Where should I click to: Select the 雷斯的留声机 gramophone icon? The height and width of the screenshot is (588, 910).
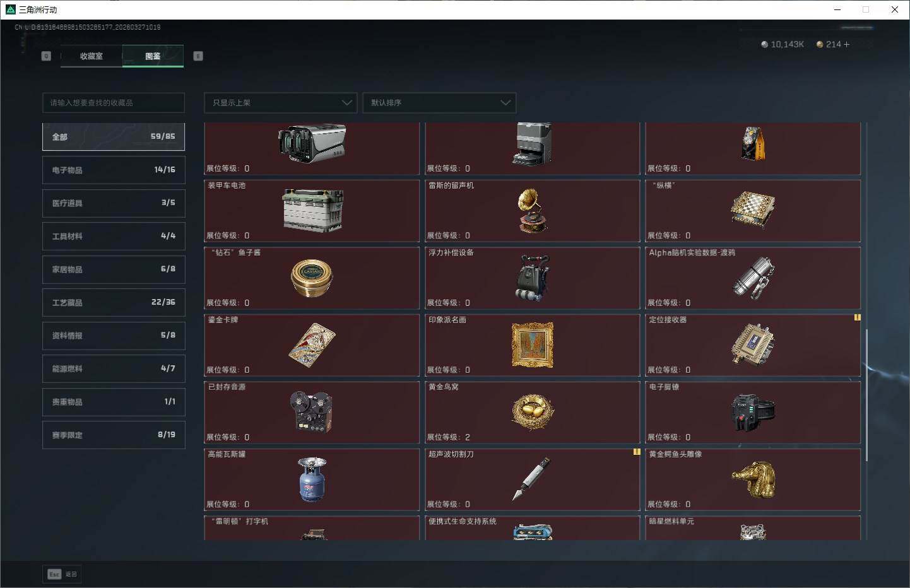tap(532, 211)
